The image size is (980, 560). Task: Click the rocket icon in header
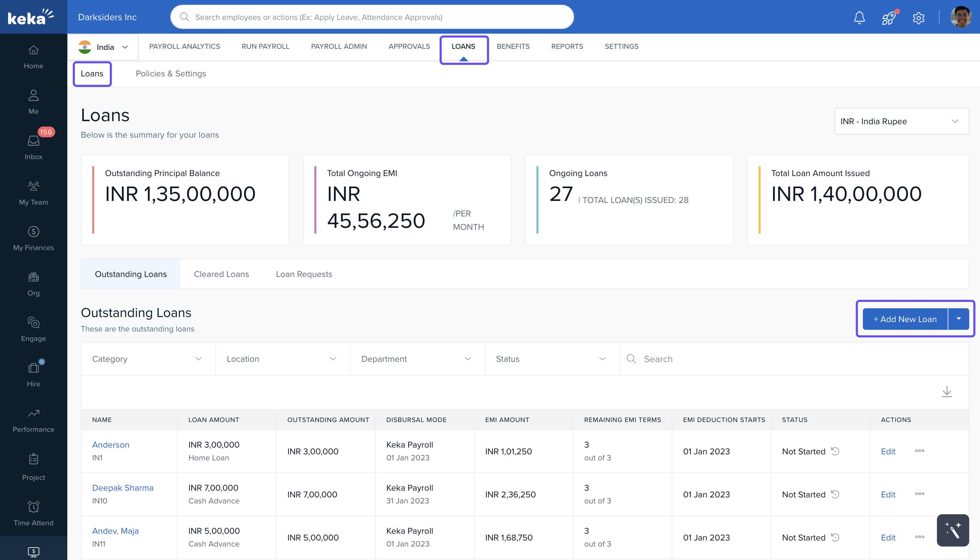tap(889, 17)
